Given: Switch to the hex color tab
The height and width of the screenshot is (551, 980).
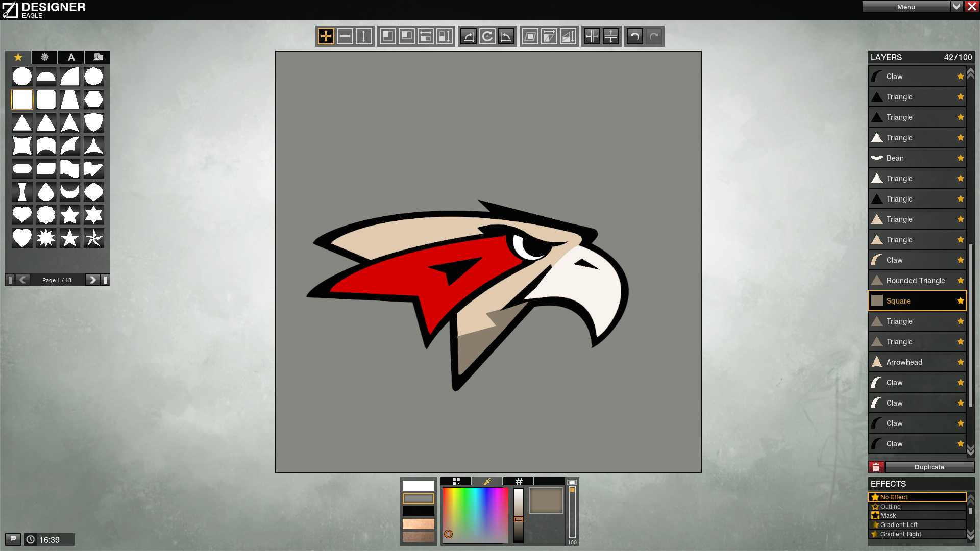Looking at the screenshot, I should tap(519, 481).
